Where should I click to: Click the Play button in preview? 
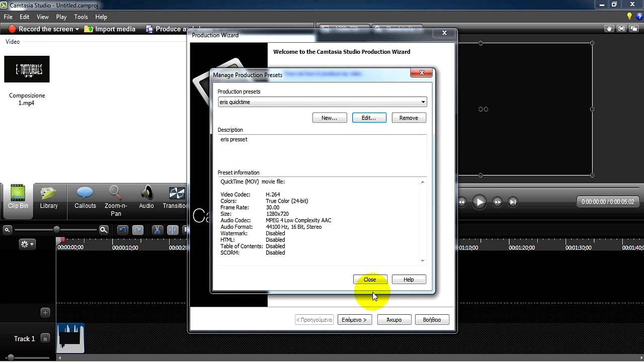point(479,202)
